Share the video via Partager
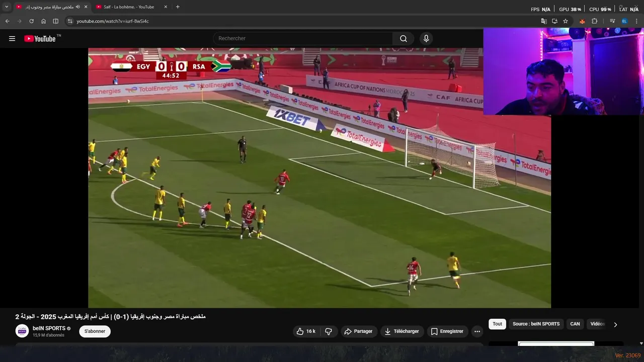644x362 pixels. tap(359, 331)
